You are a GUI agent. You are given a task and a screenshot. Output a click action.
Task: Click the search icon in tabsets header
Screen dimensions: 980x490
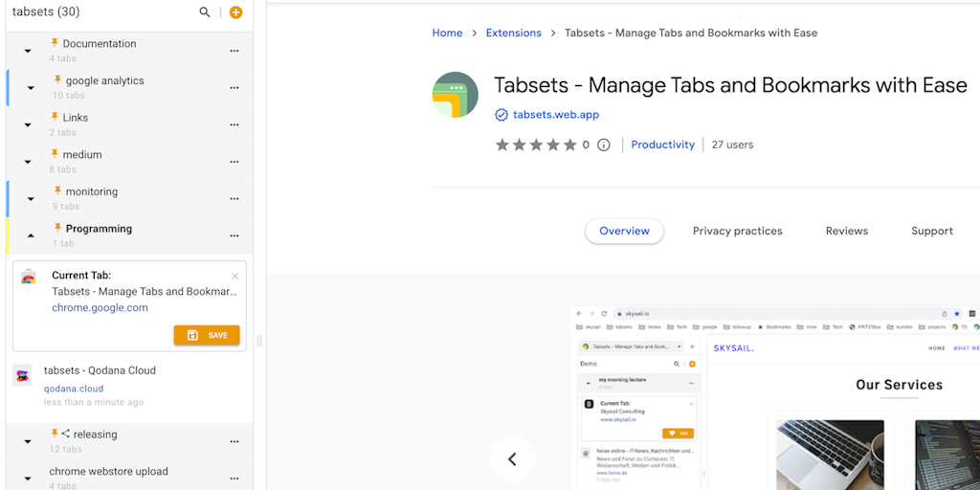coord(205,12)
